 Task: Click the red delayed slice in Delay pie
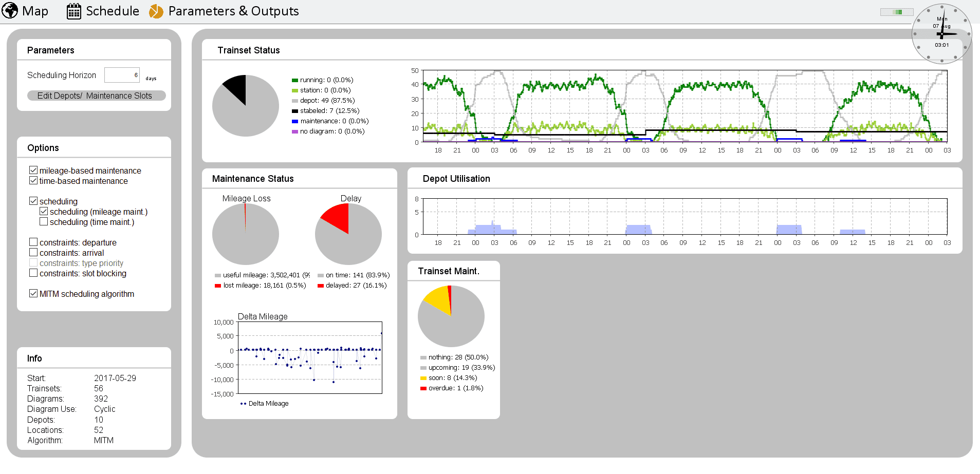pyautogui.click(x=337, y=217)
